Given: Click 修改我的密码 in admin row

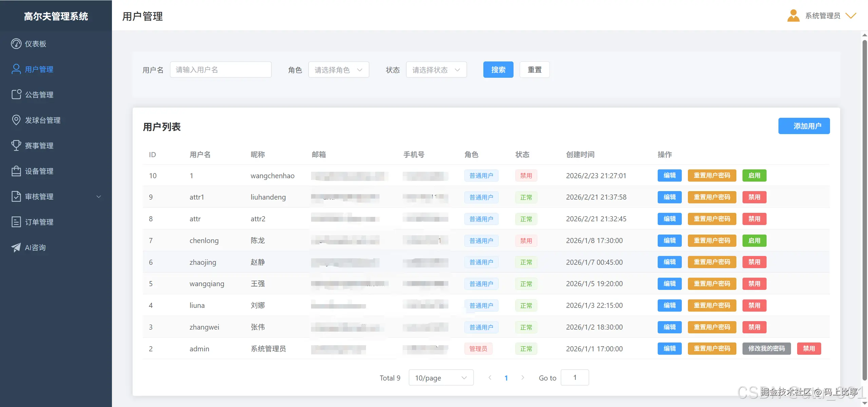Looking at the screenshot, I should click(x=767, y=349).
